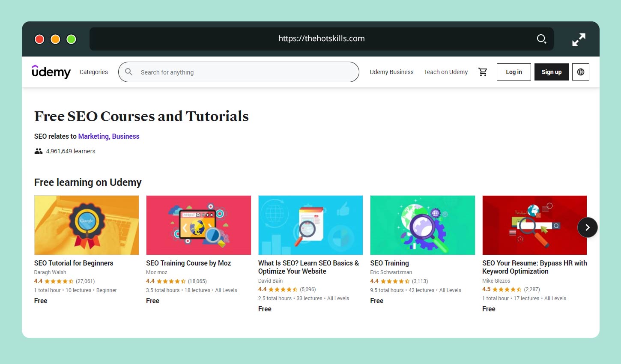Open the SEO Training Course by Moz thumbnail
This screenshot has width=621, height=364.
pos(198,225)
